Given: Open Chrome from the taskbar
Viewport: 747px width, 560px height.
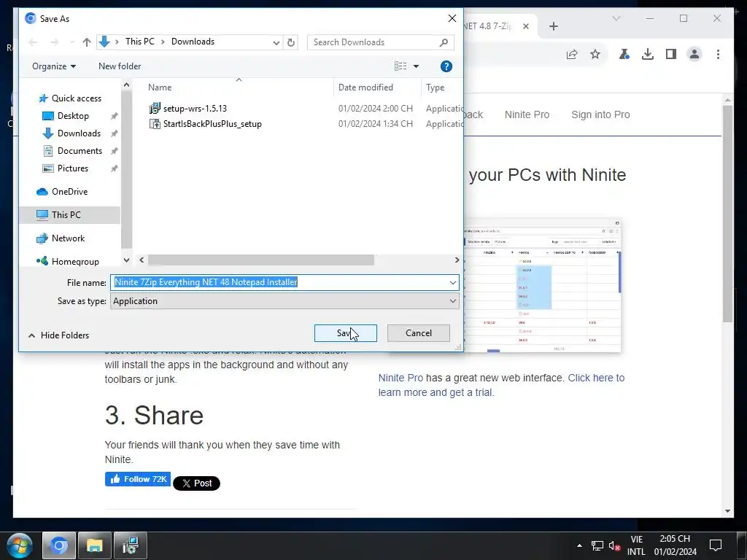Looking at the screenshot, I should pyautogui.click(x=59, y=545).
